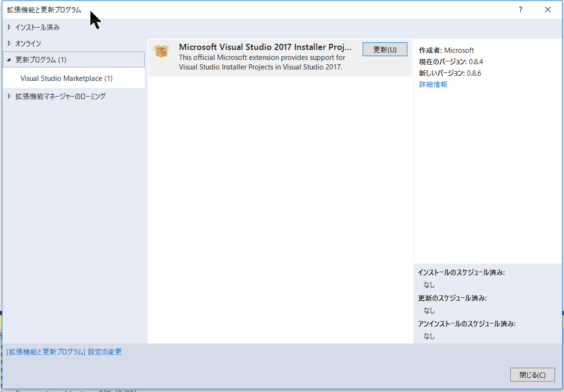Screen dimensions: 564x392
Task: Click the 更新プログラム collapse triangle
Action: [9, 59]
